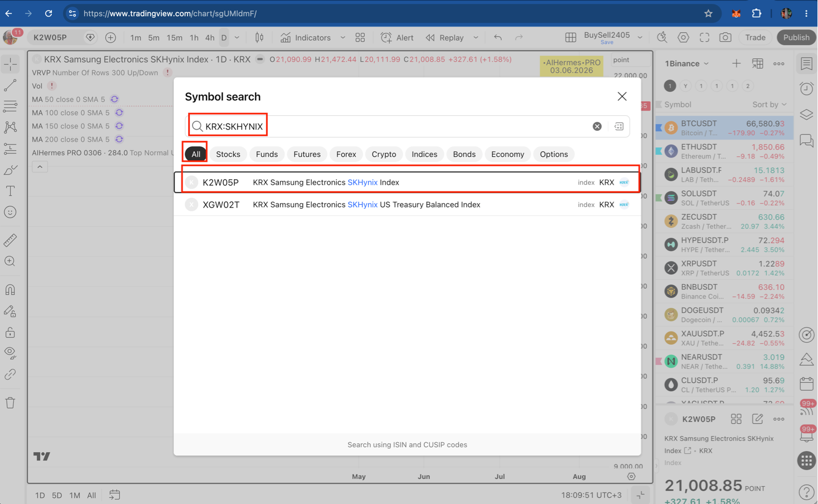Select the 5D date range
This screenshot has height=504, width=818.
[57, 495]
